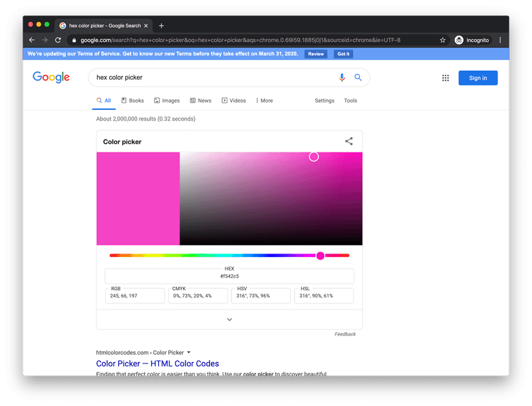Open the Google apps grid
This screenshot has height=406, width=532.
pyautogui.click(x=446, y=78)
